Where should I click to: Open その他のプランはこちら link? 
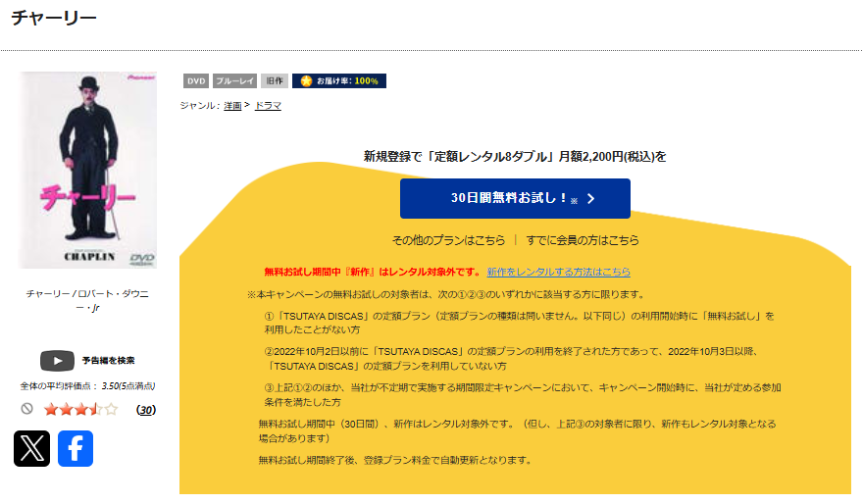tap(448, 240)
